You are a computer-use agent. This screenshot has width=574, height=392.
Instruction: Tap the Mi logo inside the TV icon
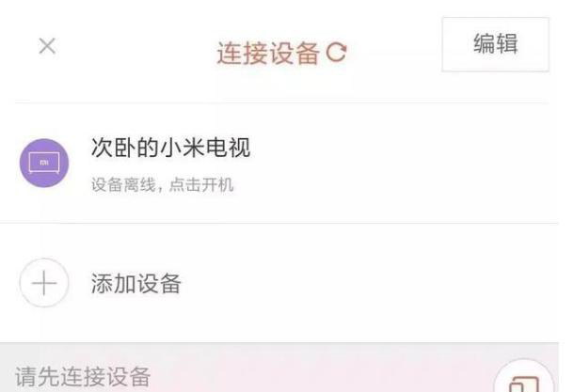tap(44, 163)
